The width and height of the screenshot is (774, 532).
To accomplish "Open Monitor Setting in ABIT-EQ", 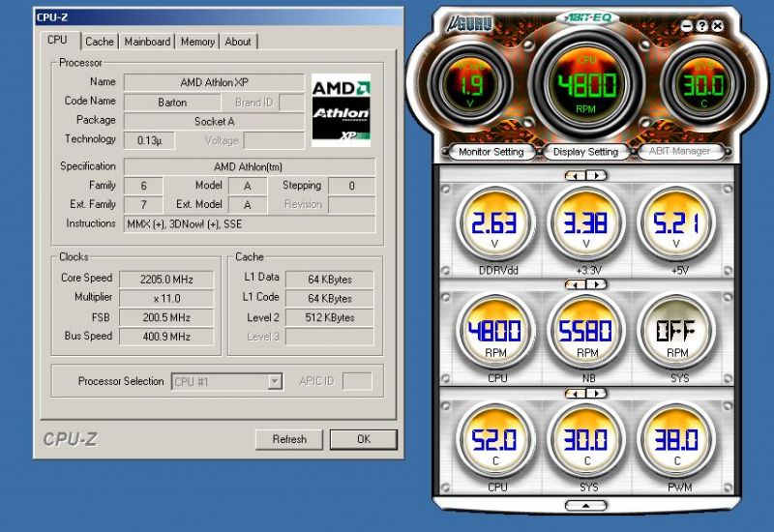I will point(491,152).
